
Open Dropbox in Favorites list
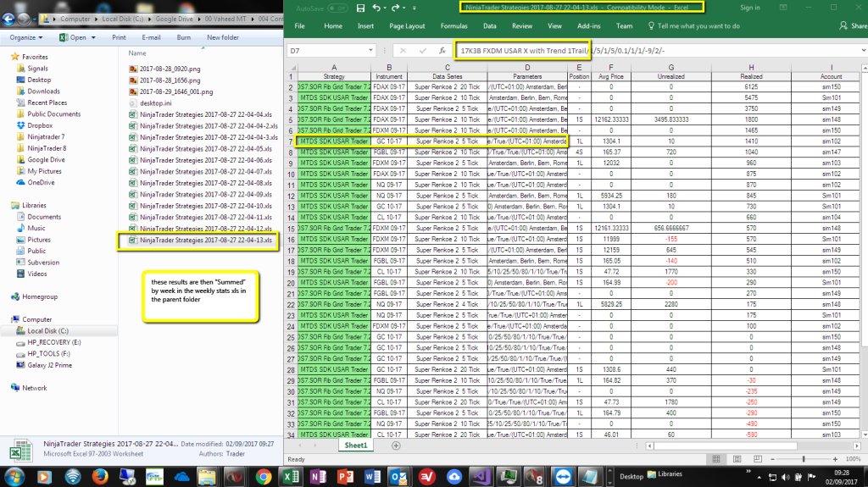[x=40, y=125]
